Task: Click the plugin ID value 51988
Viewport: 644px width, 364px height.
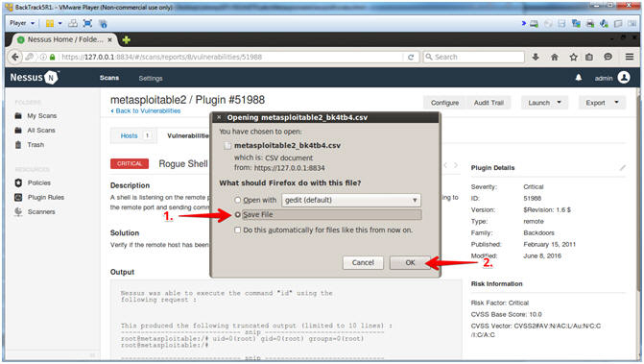Action: click(533, 198)
